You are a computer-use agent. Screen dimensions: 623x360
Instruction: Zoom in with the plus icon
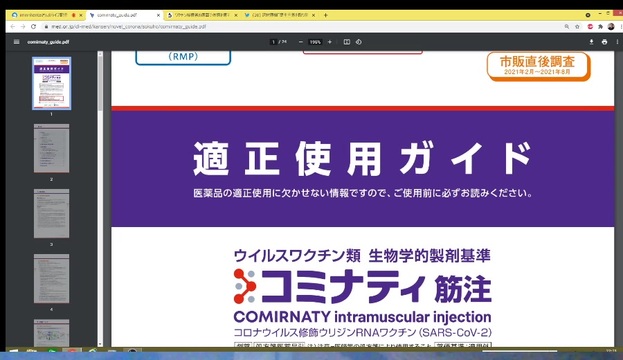coord(329,42)
